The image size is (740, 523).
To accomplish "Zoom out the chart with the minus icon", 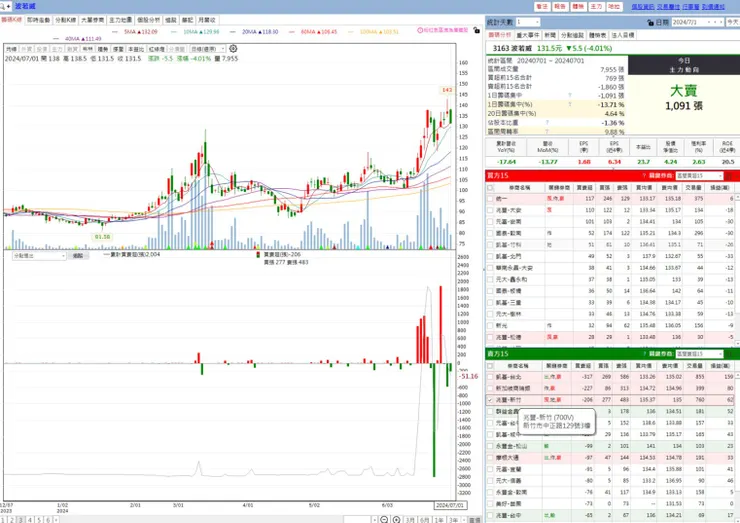I will point(384,520).
